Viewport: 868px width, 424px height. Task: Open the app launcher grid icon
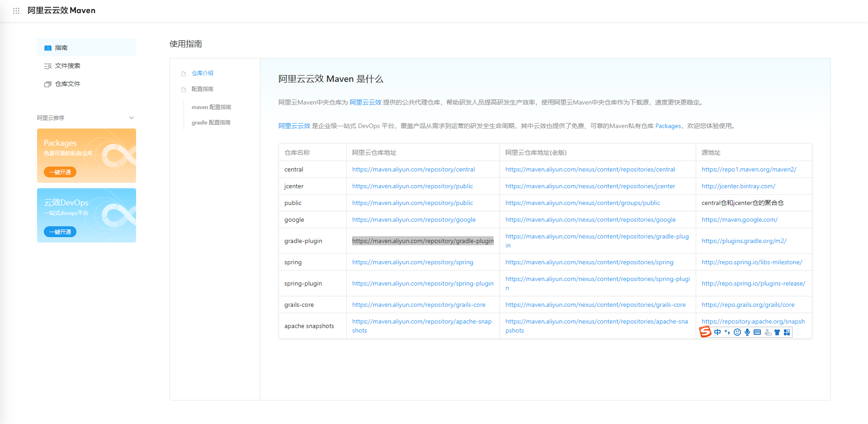click(16, 10)
